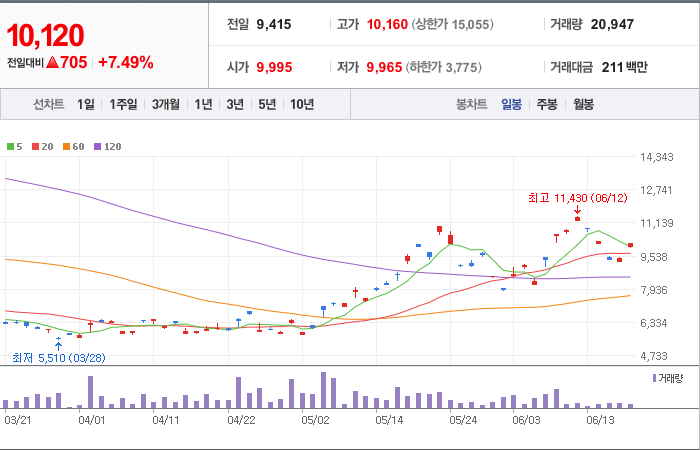Click the 11,139 price axis label
This screenshot has width=700, height=450.
pyautogui.click(x=657, y=223)
